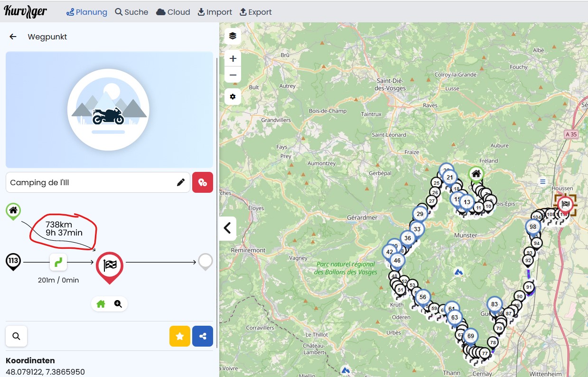Click the Camping de l'Ill name field
Image resolution: width=588 pixels, height=377 pixels.
(90, 182)
